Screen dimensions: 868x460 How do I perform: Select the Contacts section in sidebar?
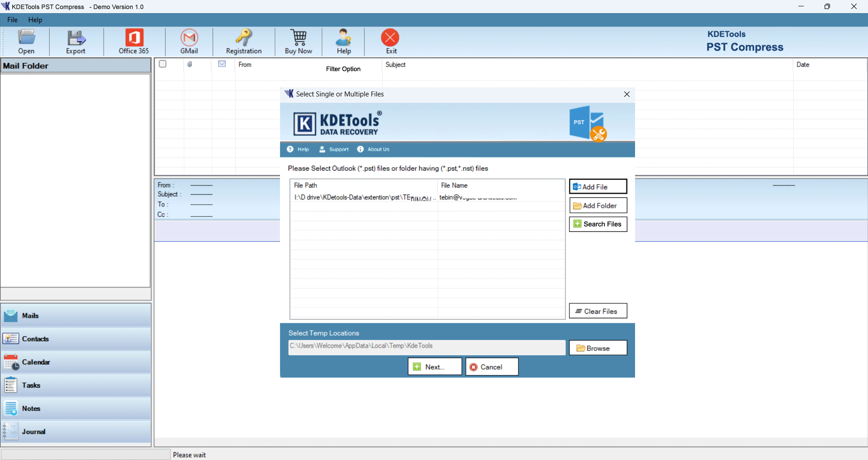pyautogui.click(x=35, y=339)
